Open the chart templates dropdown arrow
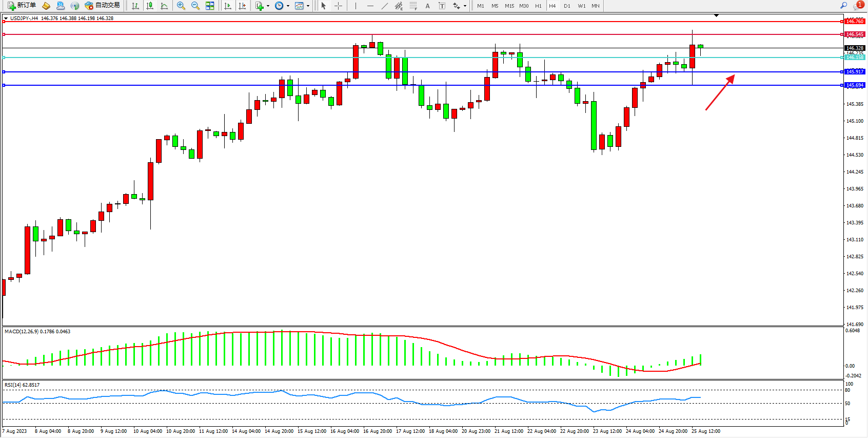This screenshot has height=438, width=868. (308, 6)
